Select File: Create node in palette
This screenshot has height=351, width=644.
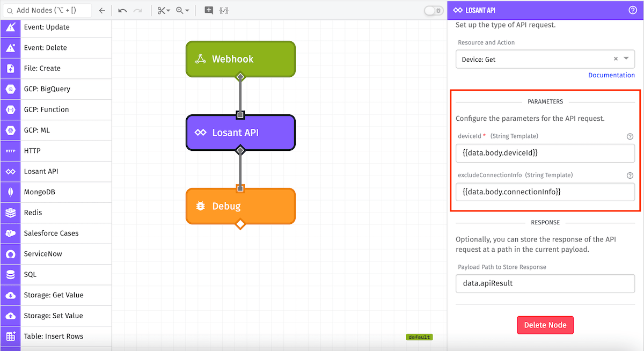click(56, 68)
